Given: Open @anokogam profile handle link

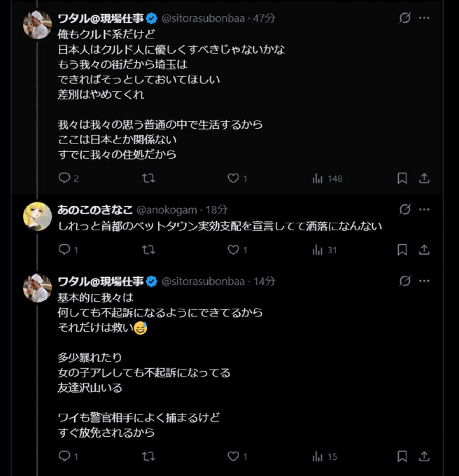Looking at the screenshot, I should pos(167,210).
